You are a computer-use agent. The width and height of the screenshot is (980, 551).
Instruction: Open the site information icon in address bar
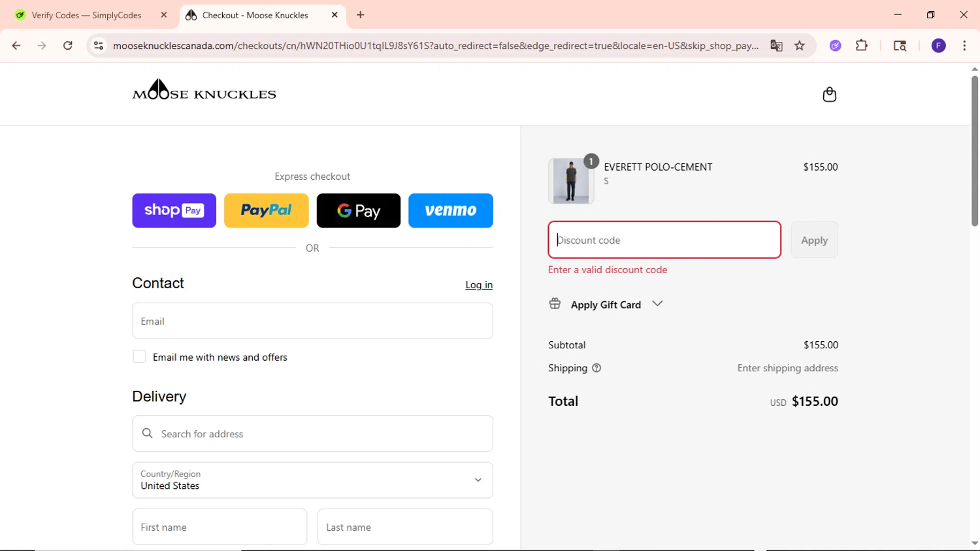(99, 46)
